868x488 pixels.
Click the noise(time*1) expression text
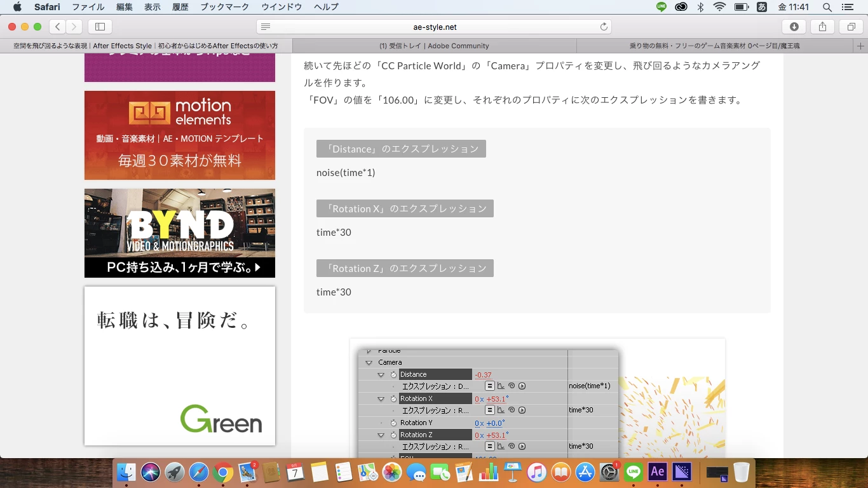pos(346,172)
